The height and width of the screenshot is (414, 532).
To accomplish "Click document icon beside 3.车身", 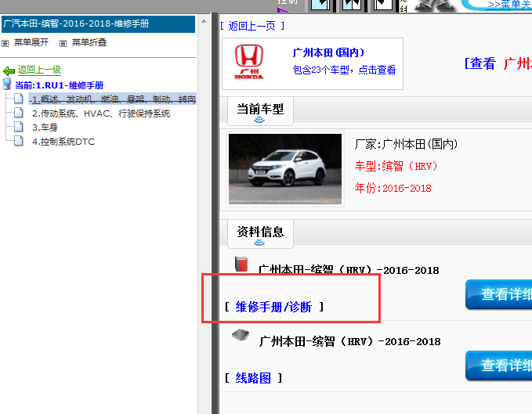I will [19, 127].
